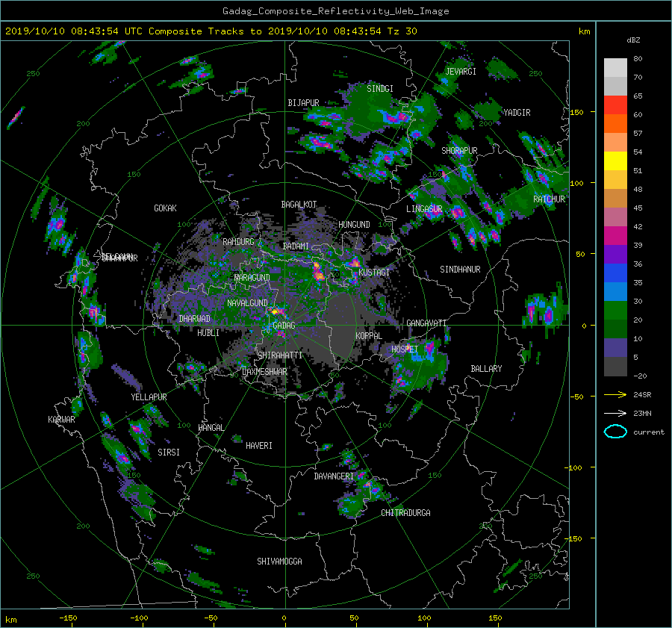
Task: Click the GANGAVATI city label
Action: click(x=426, y=323)
